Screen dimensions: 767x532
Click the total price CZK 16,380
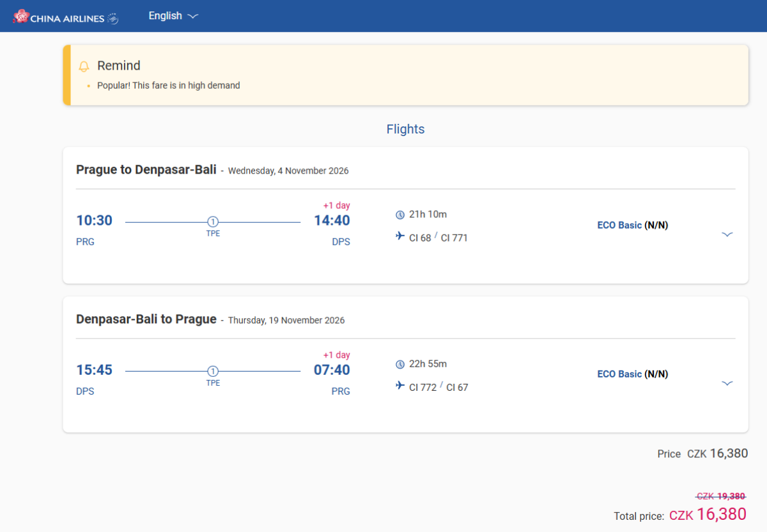click(x=708, y=514)
